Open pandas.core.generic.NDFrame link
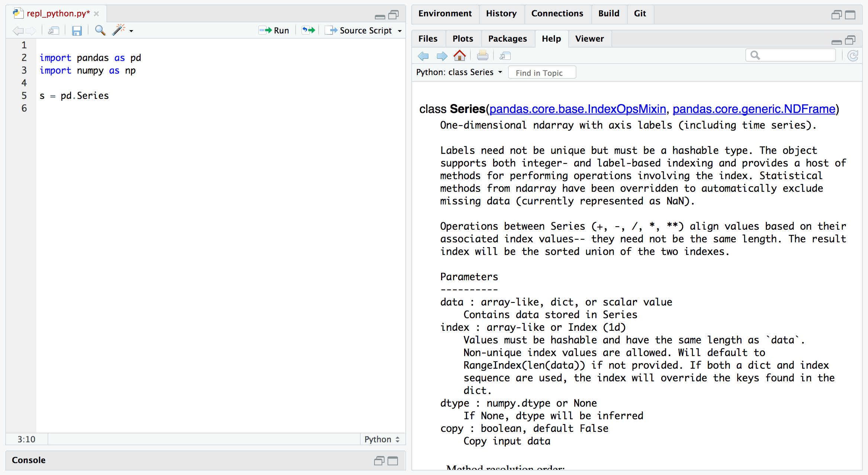This screenshot has width=868, height=475. pos(754,109)
